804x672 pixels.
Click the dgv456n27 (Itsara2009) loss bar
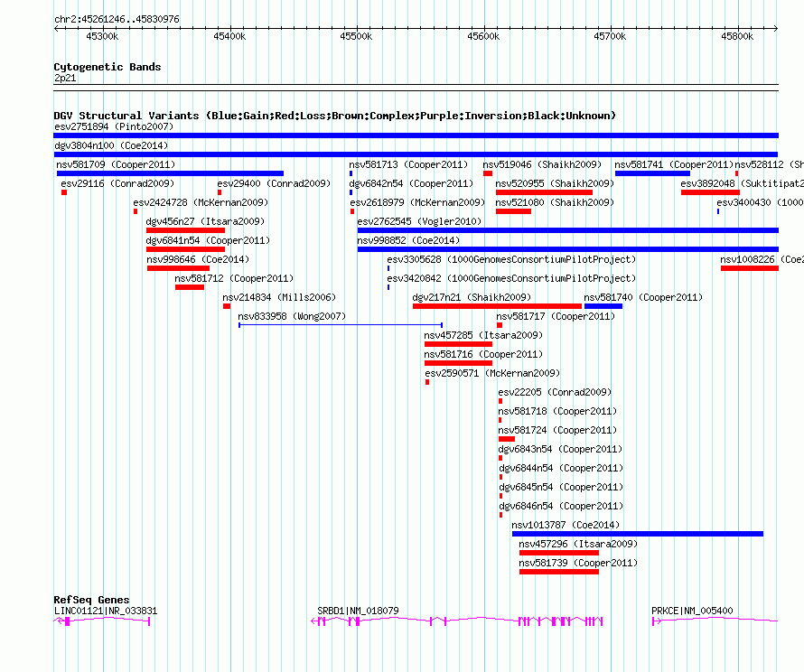tap(185, 230)
